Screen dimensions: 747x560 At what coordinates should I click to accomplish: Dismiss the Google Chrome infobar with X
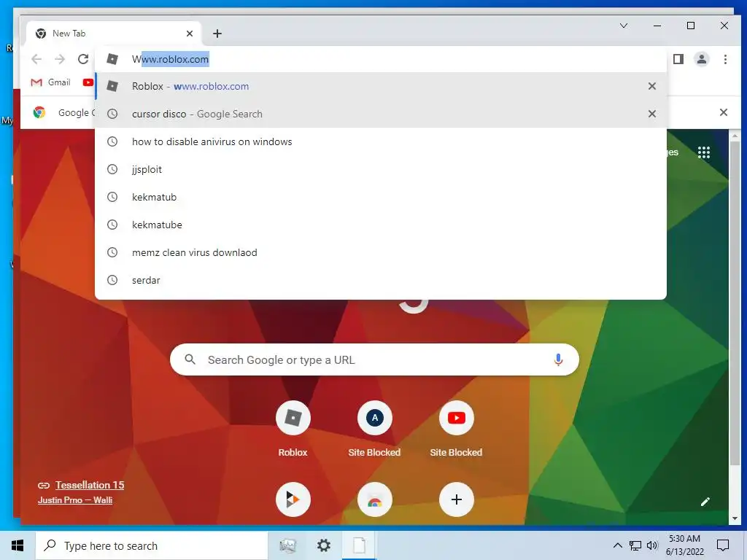[x=724, y=112]
